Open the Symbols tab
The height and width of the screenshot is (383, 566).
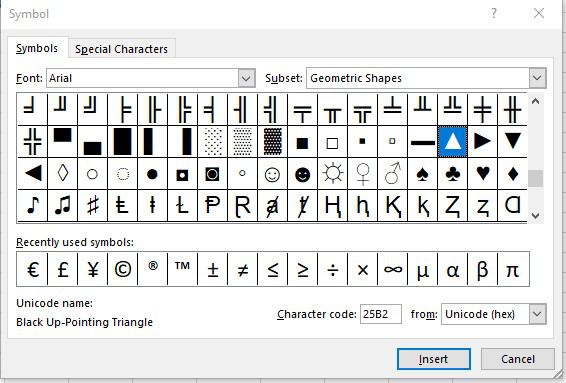[37, 48]
